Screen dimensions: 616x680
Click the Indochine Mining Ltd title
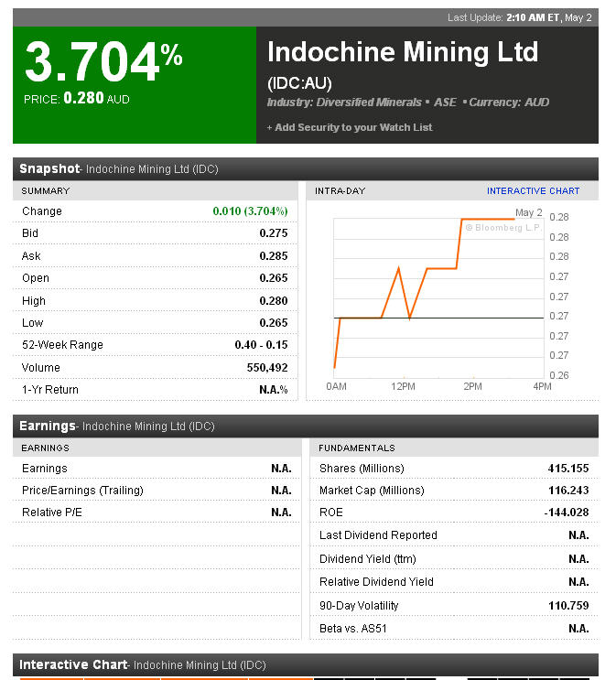[x=403, y=52]
